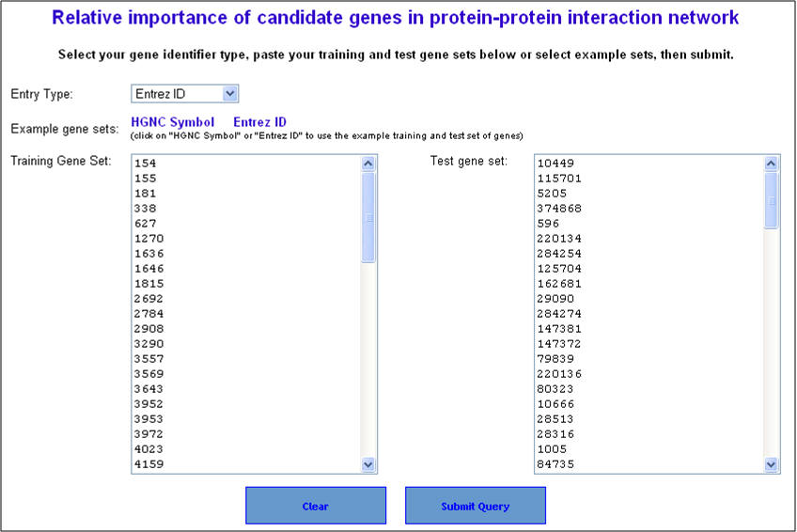Click up arrow of Training Gene Set scrollbar
Image resolution: width=797 pixels, height=532 pixels.
pyautogui.click(x=368, y=164)
